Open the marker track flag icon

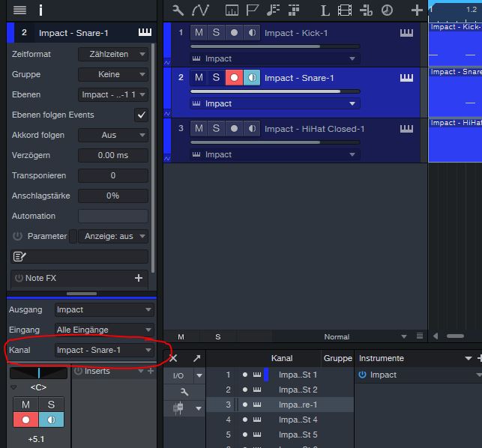pyautogui.click(x=253, y=10)
